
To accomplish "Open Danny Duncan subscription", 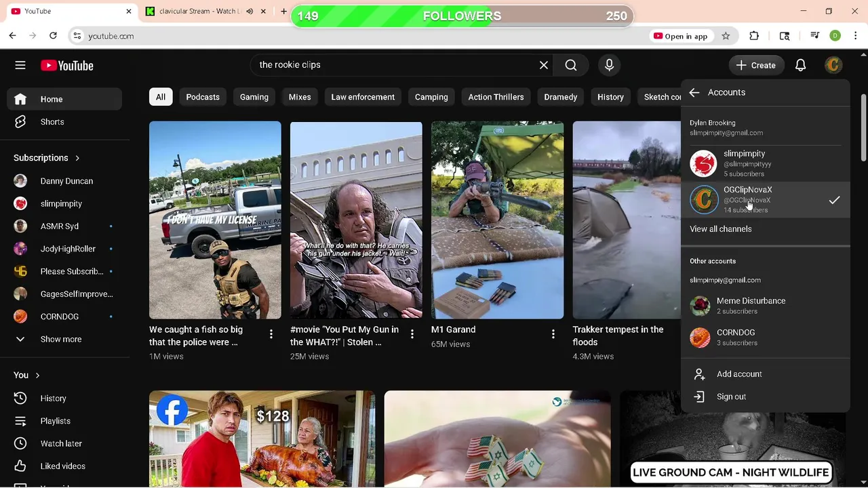I will click(x=65, y=181).
